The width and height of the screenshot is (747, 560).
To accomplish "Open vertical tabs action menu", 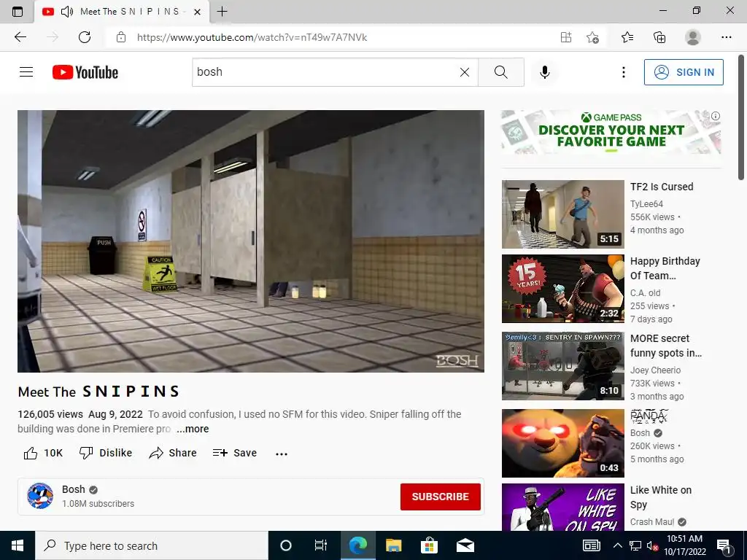I will (18, 12).
